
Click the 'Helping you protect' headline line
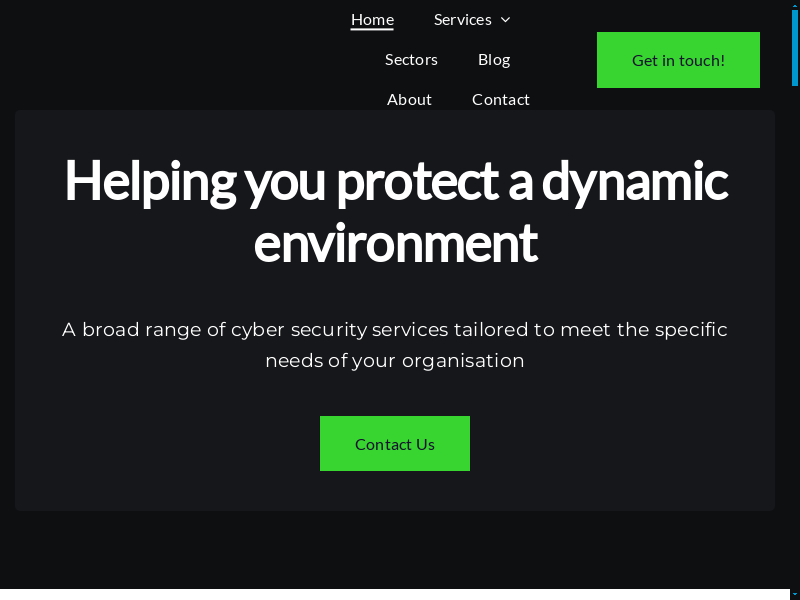(x=280, y=181)
